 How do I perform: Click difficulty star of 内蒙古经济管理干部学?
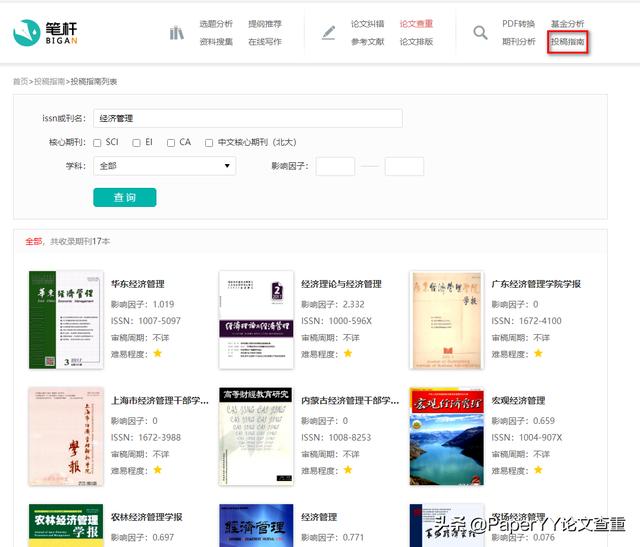[348, 470]
